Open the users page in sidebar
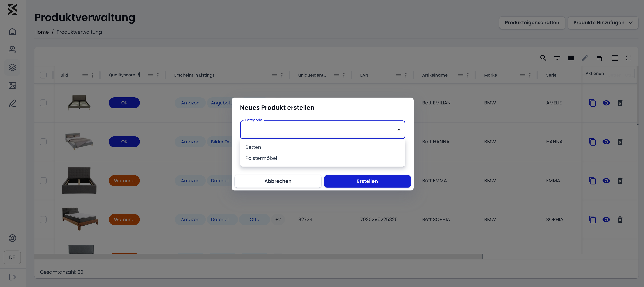The width and height of the screenshot is (644, 287). click(12, 49)
